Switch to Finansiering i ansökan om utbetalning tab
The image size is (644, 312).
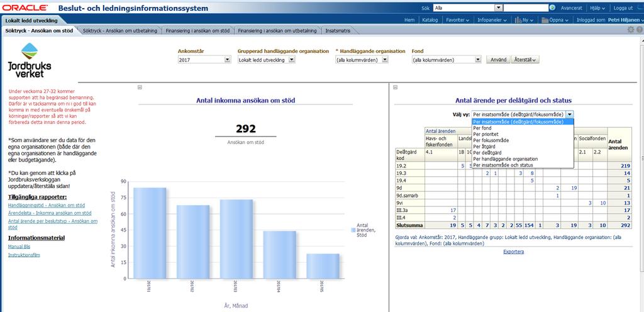277,30
